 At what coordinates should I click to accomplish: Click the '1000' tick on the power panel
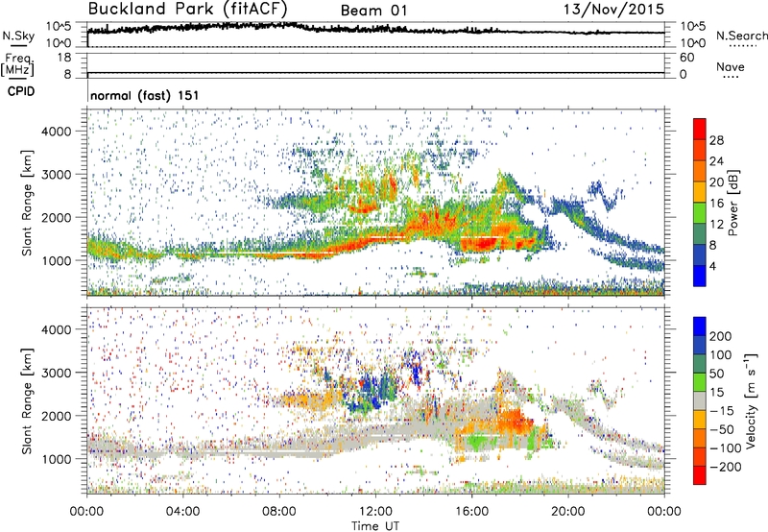(57, 260)
